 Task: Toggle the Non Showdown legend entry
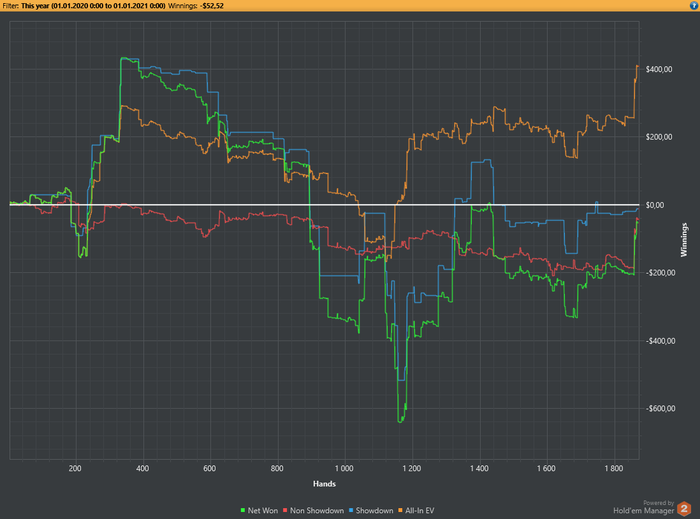pyautogui.click(x=313, y=510)
